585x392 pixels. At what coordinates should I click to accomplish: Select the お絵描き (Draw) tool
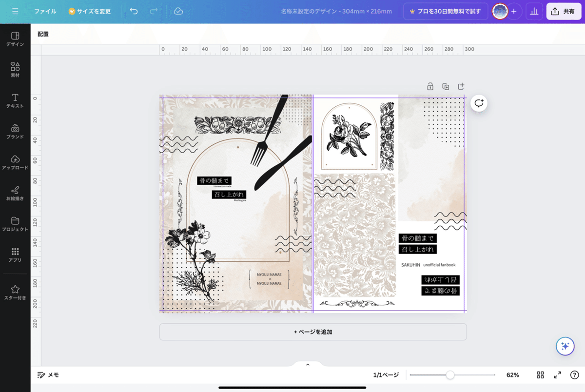[x=15, y=193]
